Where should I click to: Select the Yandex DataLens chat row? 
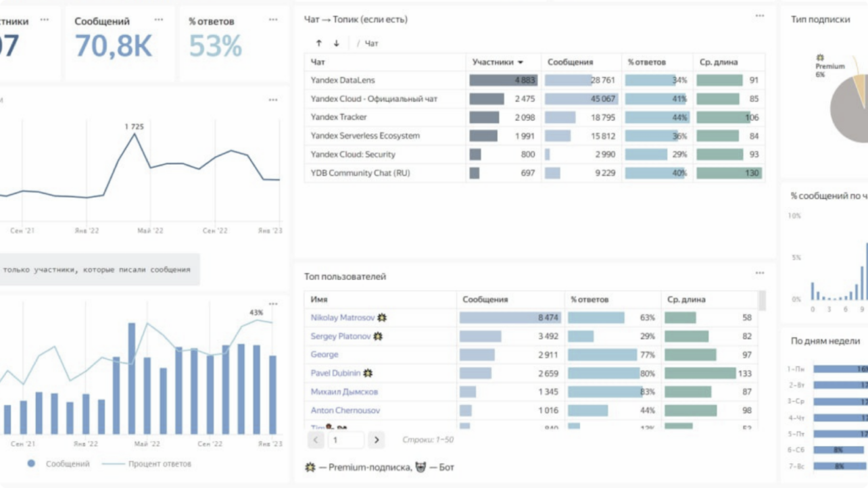pos(343,80)
